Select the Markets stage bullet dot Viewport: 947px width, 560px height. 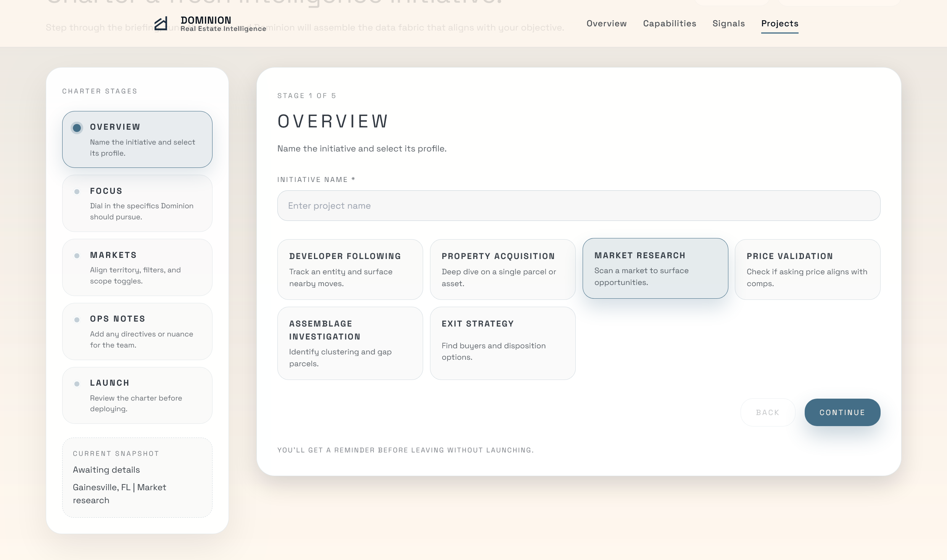pyautogui.click(x=77, y=256)
